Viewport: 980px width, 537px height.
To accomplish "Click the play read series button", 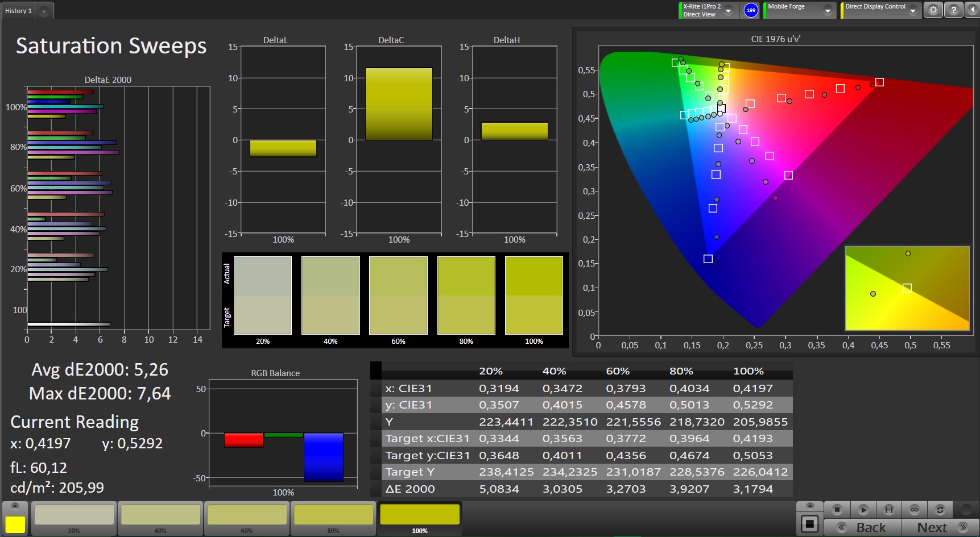I will tap(863, 509).
